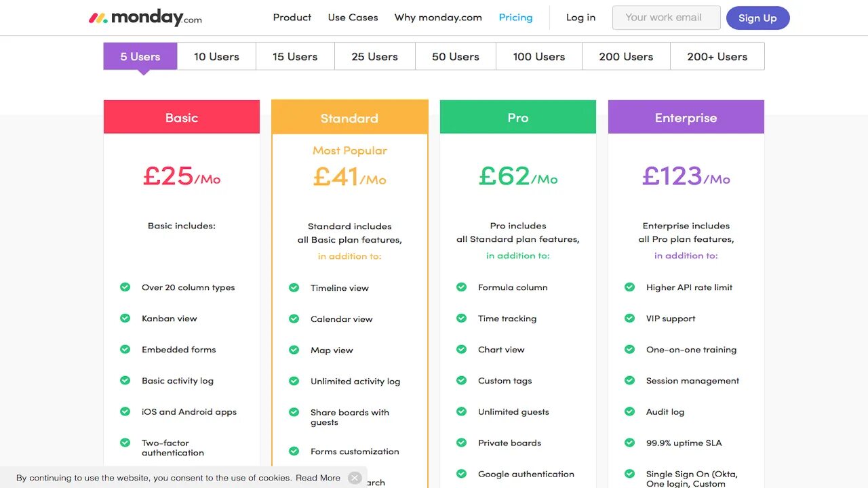
Task: Click checkmark icon beside Time tracking
Action: (x=461, y=319)
